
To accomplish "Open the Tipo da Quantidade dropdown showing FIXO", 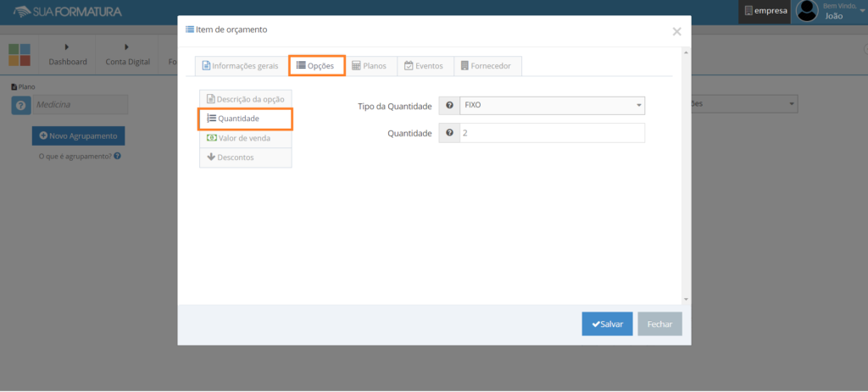I will (x=552, y=106).
